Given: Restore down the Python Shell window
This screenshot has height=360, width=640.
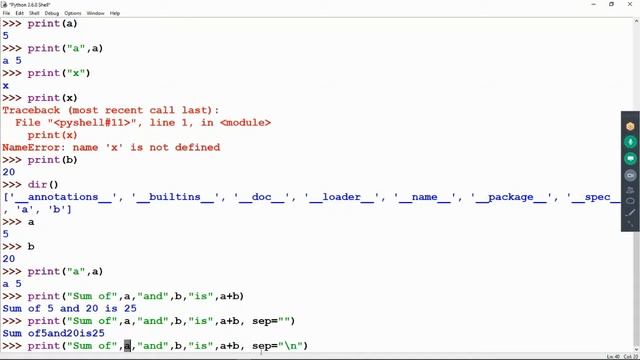Looking at the screenshot, I should [611, 4].
